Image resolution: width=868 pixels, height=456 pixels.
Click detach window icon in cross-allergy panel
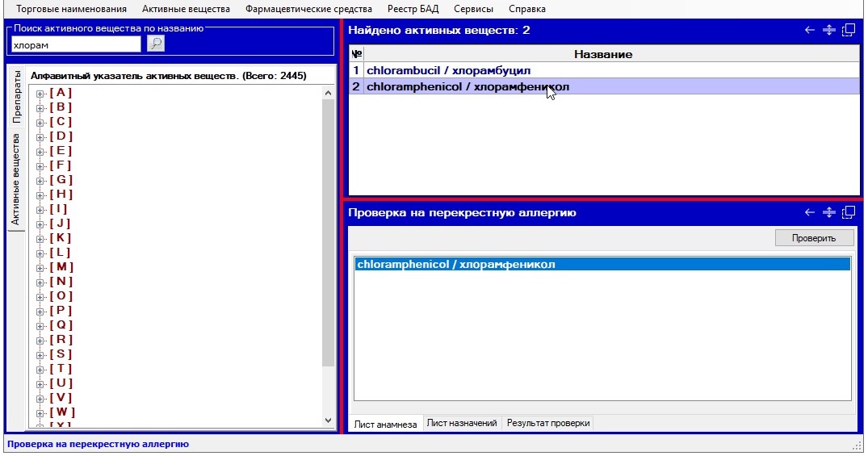click(x=848, y=213)
